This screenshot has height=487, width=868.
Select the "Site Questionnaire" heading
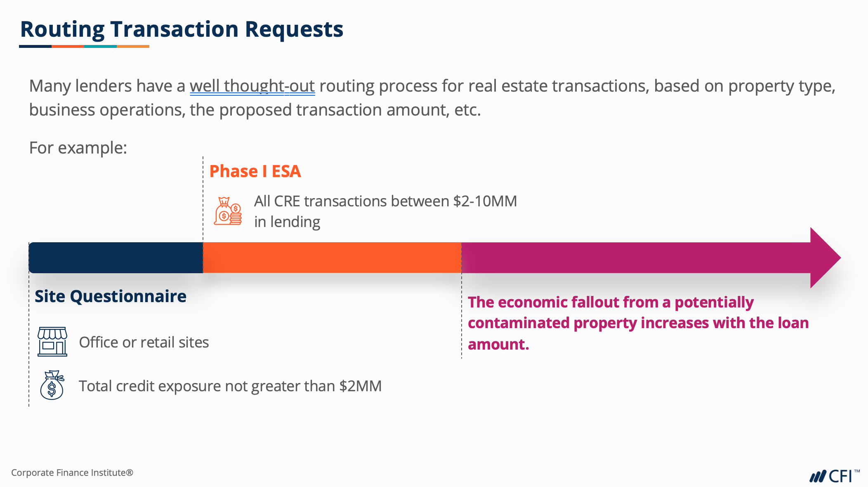click(x=111, y=296)
